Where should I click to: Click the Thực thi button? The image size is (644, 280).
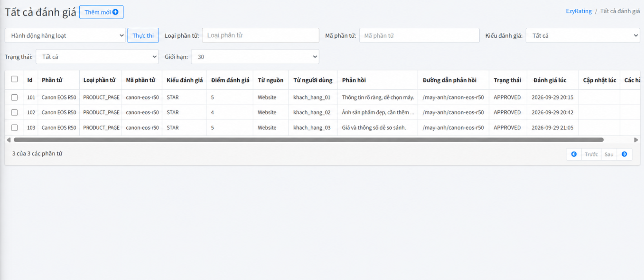pos(143,35)
